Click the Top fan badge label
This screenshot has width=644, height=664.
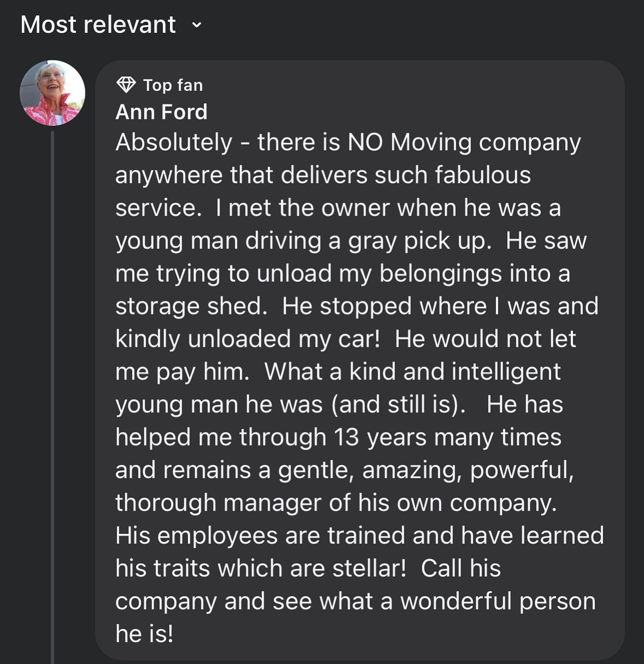pos(173,85)
